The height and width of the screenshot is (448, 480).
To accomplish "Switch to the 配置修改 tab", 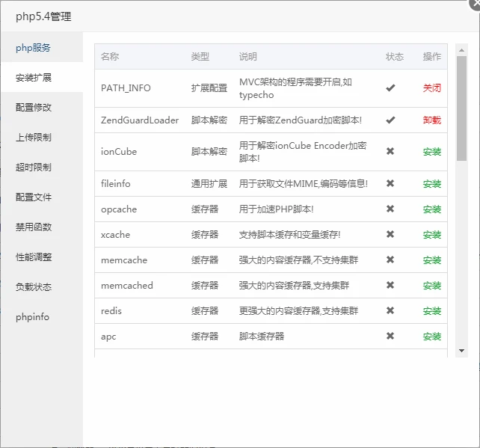I will (x=34, y=108).
